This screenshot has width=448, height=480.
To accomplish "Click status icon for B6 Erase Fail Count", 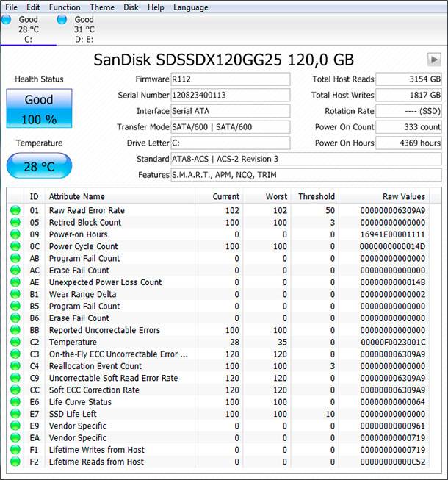I will point(15,318).
